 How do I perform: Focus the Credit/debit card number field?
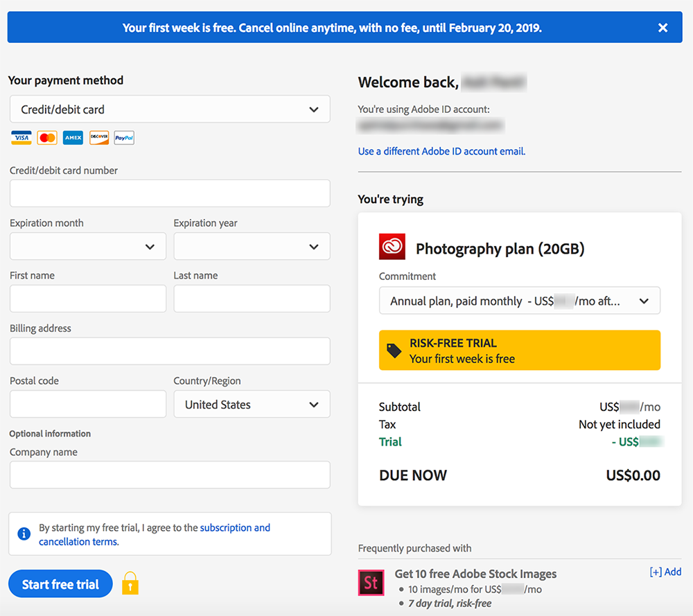(170, 193)
